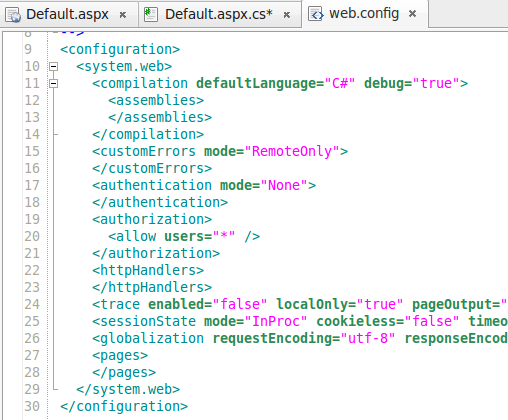This screenshot has width=508, height=420.
Task: Click the system.web opening tag
Action: click(124, 66)
